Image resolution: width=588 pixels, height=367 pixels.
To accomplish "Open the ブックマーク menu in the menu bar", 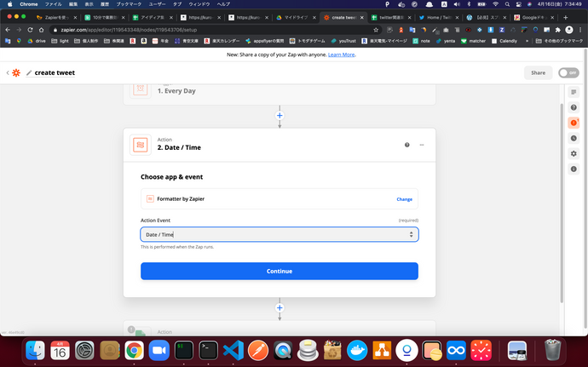I will tap(129, 4).
